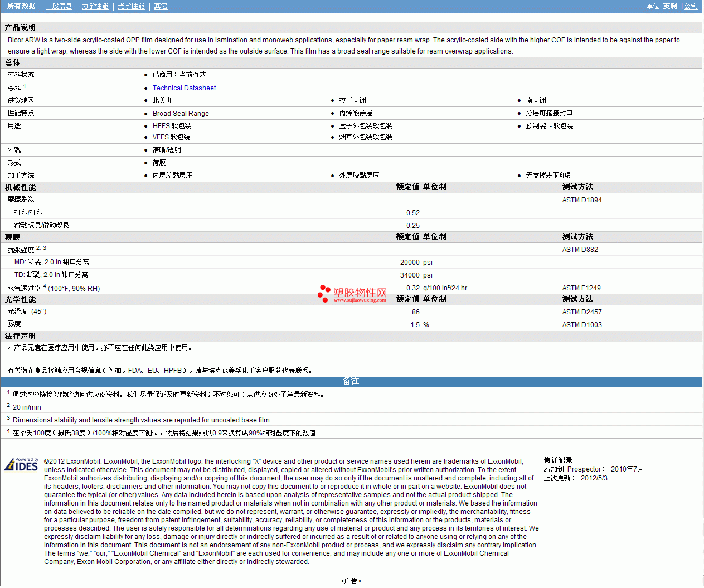Select gloss value 86

pyautogui.click(x=416, y=312)
